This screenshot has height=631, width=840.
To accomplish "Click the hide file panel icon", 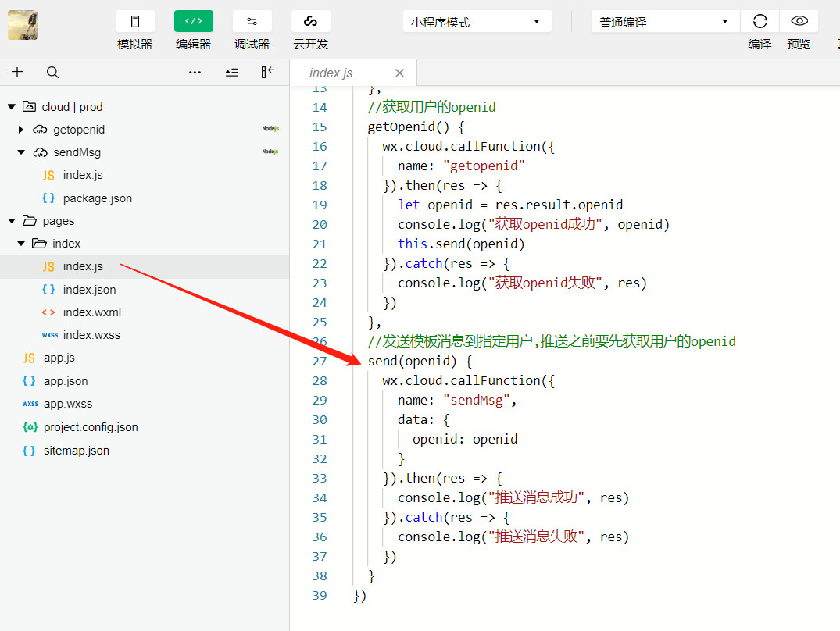I will (x=267, y=72).
